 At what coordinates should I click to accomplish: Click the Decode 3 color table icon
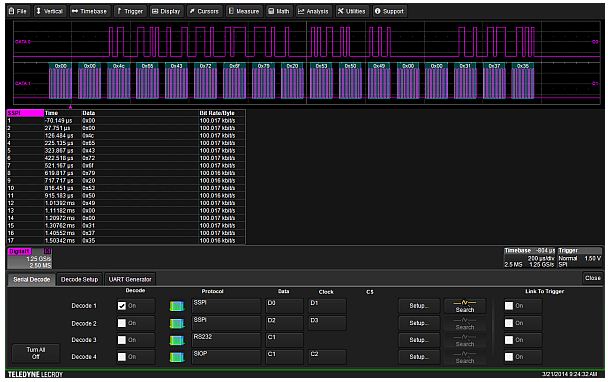[177, 340]
